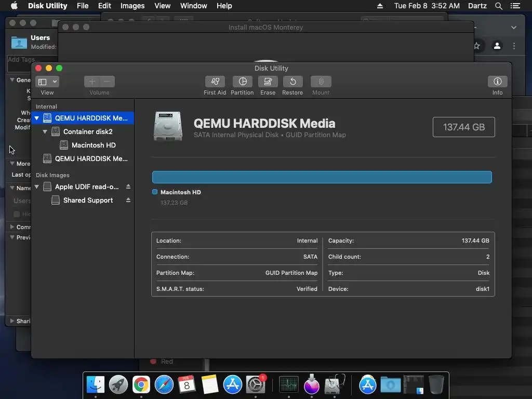The width and height of the screenshot is (532, 399).
Task: Click the eject icon in menu bar
Action: tap(380, 6)
